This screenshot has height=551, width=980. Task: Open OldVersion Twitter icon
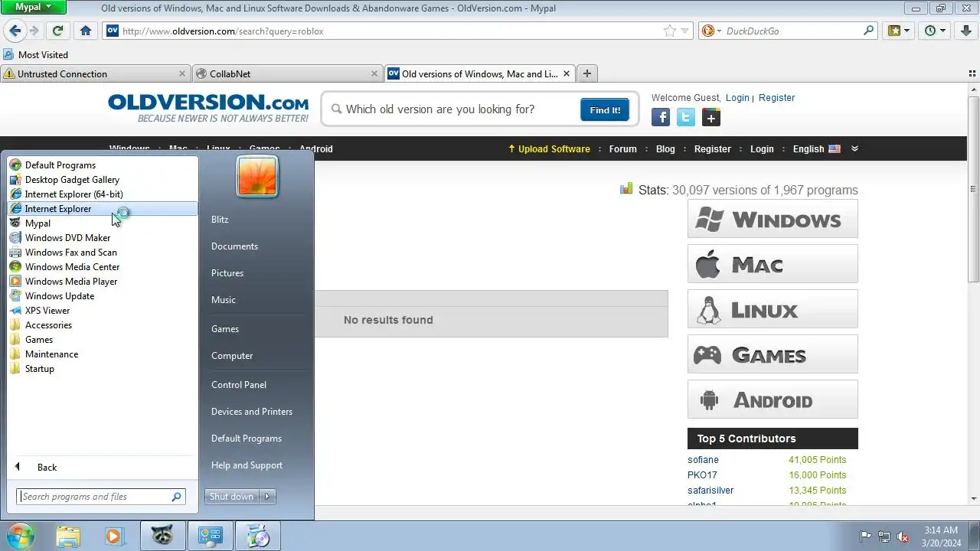pyautogui.click(x=686, y=117)
